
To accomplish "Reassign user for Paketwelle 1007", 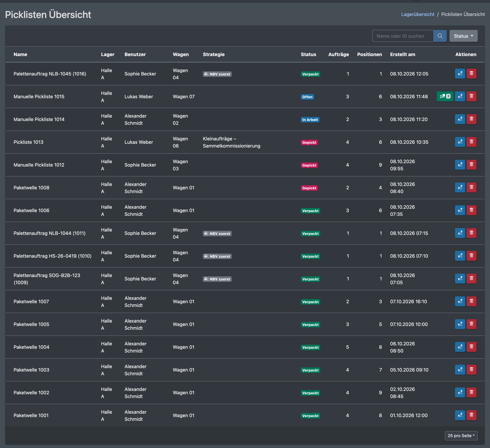I will coord(460,301).
